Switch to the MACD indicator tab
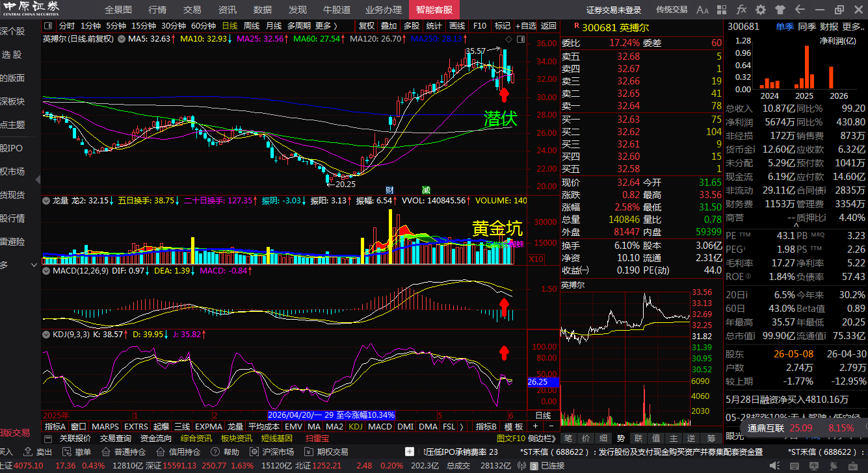 380,427
